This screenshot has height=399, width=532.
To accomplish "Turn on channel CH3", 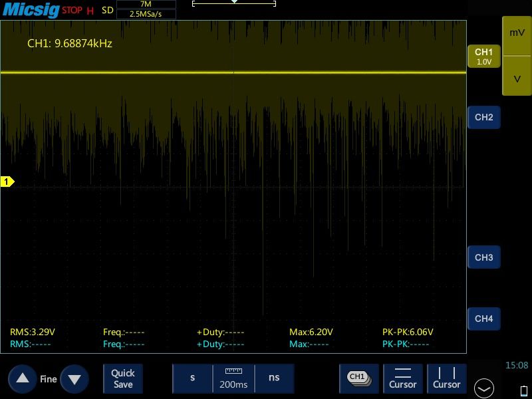I will (x=484, y=257).
